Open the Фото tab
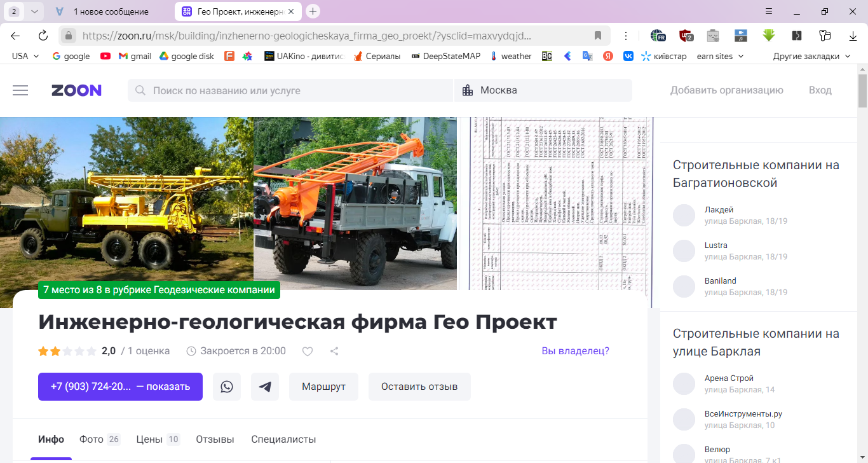Image resolution: width=868 pixels, height=463 pixels. click(100, 439)
